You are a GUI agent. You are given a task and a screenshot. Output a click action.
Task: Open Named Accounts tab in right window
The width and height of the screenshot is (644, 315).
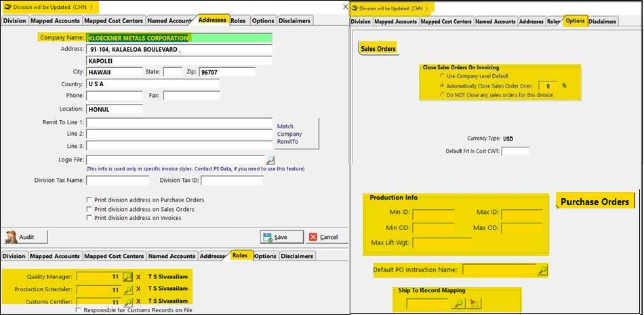(496, 21)
